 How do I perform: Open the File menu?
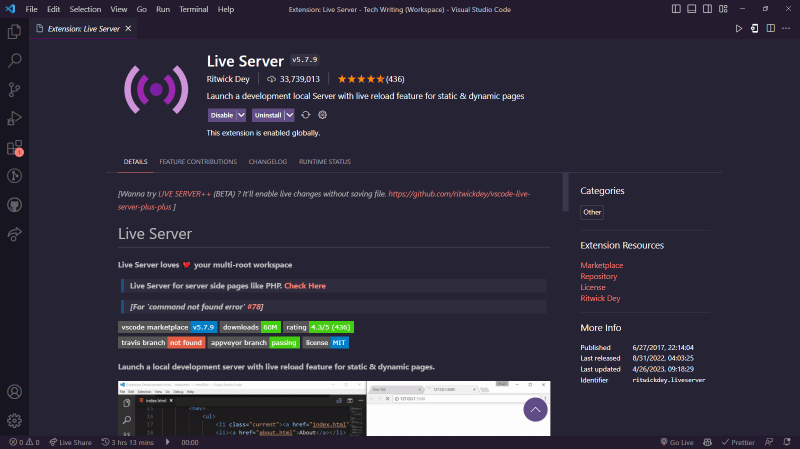(31, 9)
